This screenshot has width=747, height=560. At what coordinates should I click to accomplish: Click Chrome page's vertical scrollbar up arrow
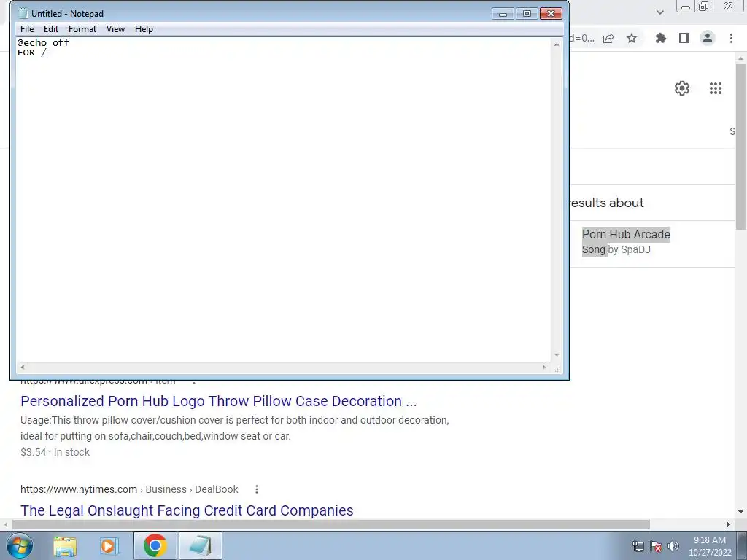tap(740, 58)
